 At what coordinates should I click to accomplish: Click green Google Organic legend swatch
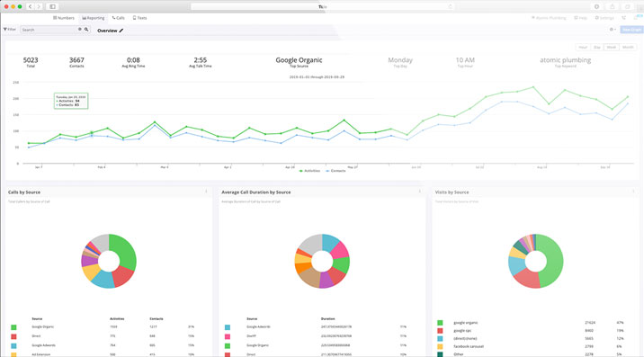click(x=13, y=327)
